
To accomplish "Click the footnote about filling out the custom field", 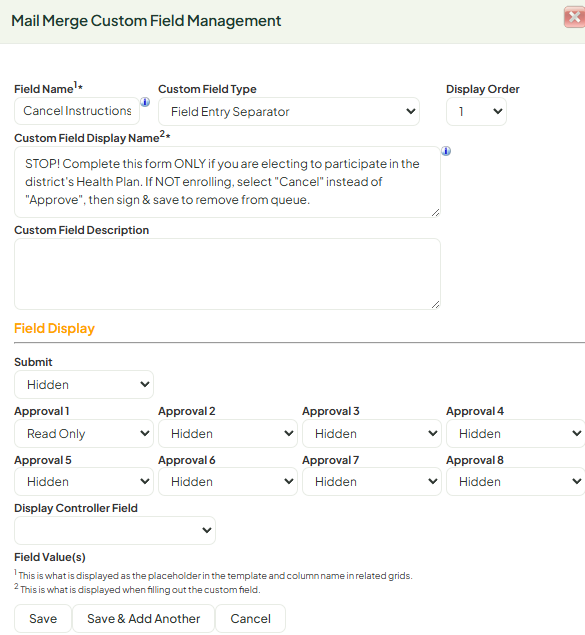I will 137,589.
